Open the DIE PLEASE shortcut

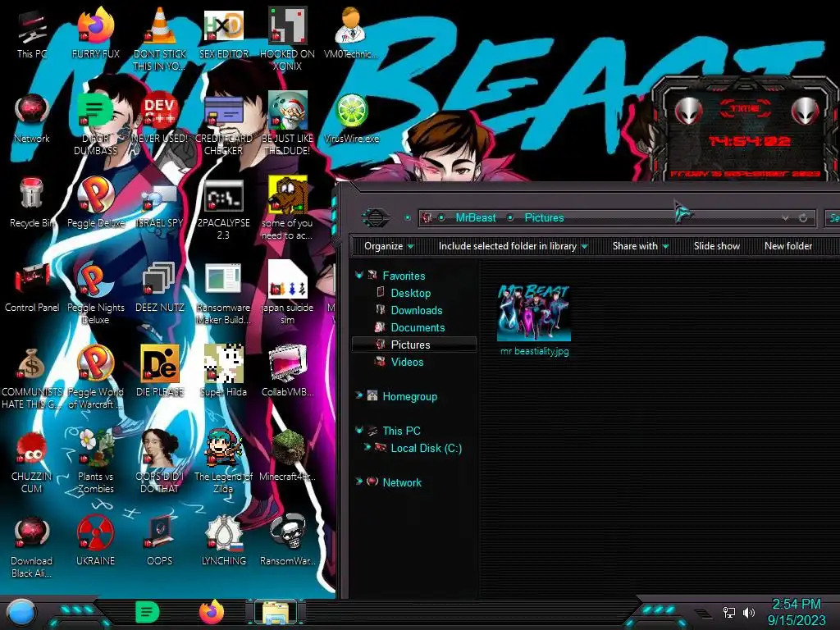click(160, 371)
